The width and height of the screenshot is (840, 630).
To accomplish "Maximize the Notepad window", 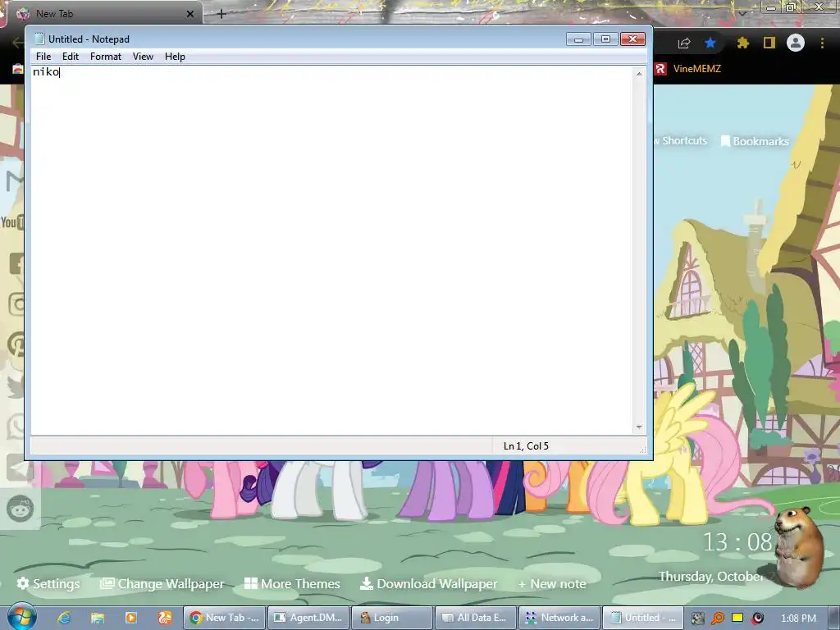I will point(605,39).
